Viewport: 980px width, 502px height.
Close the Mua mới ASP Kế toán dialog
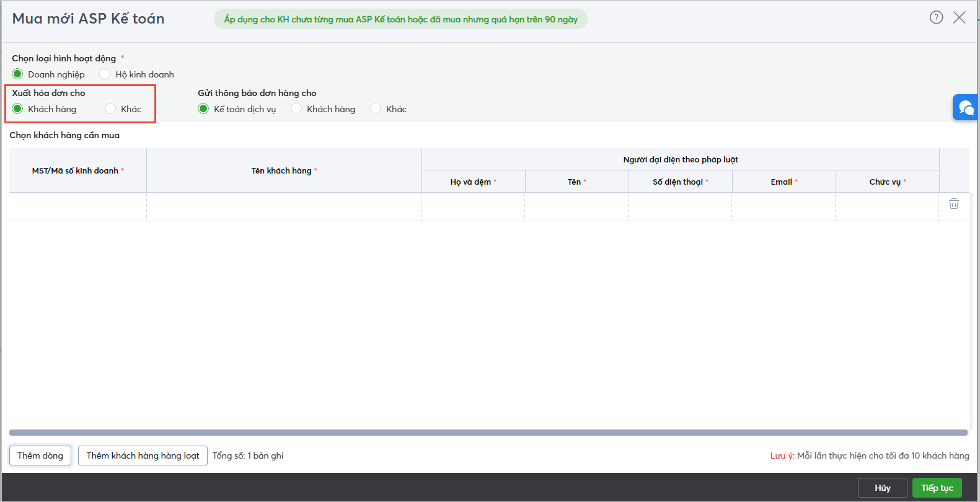tap(959, 17)
